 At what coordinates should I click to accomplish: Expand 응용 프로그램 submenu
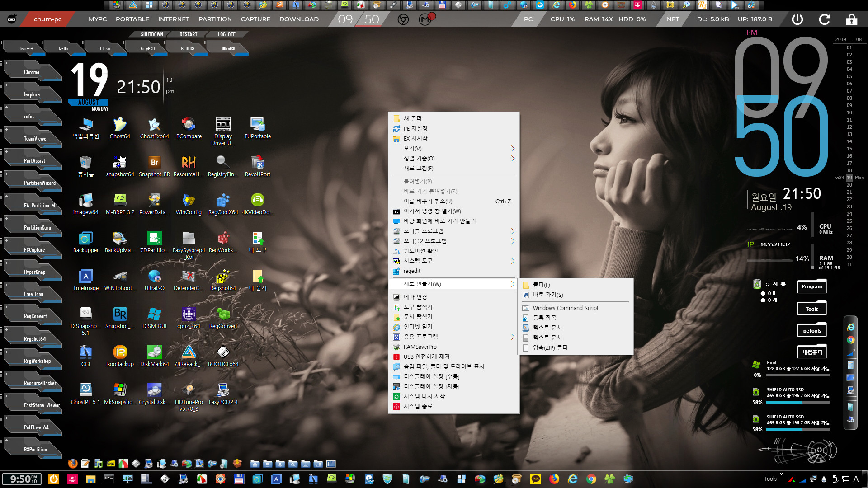point(454,337)
